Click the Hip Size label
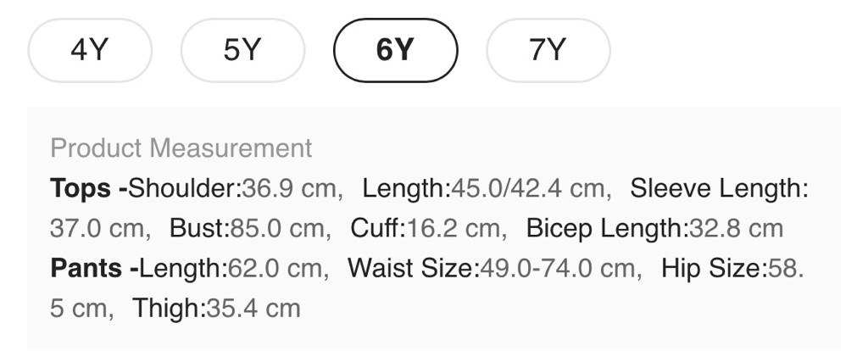Image resolution: width=868 pixels, height=351 pixels. click(x=710, y=269)
